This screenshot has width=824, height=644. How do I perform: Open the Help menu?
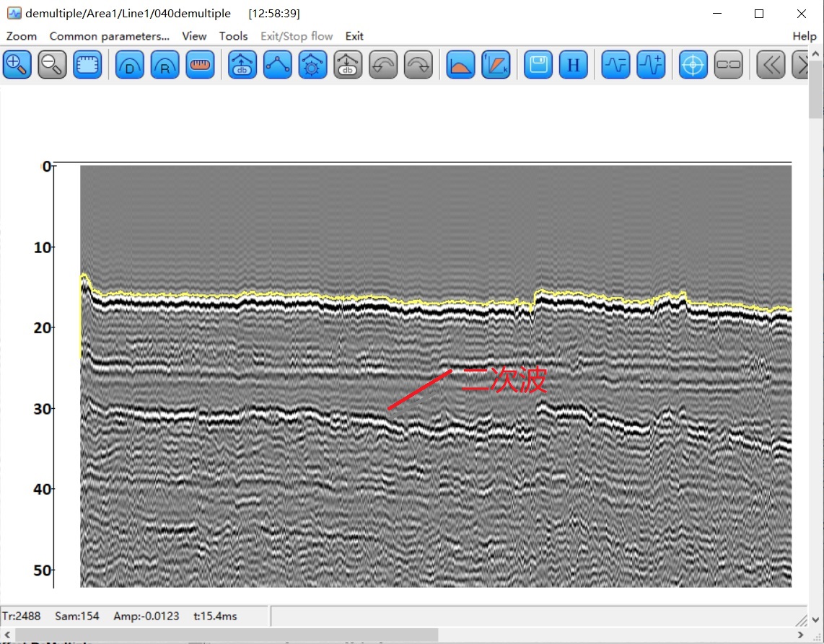pos(804,36)
